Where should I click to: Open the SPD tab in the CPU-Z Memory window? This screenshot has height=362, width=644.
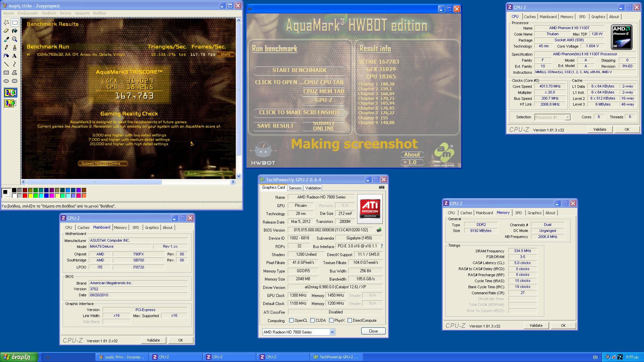[x=519, y=213]
